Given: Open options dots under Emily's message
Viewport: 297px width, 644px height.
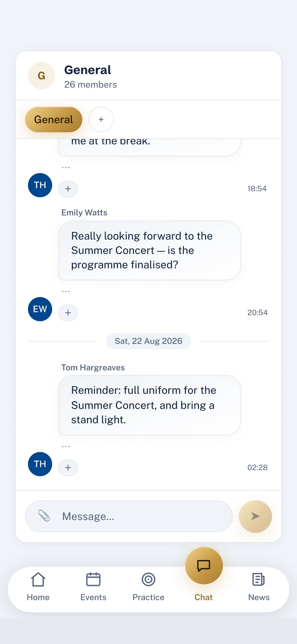Looking at the screenshot, I should click(x=66, y=292).
